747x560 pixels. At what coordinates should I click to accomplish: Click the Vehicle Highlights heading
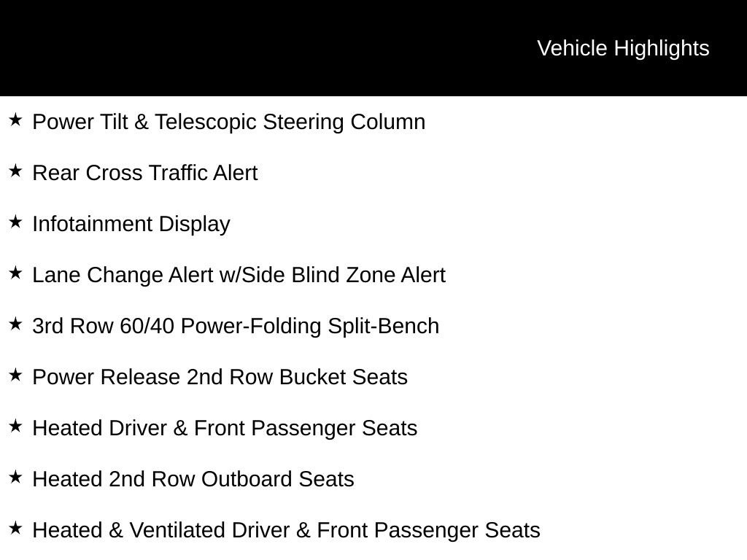[623, 48]
